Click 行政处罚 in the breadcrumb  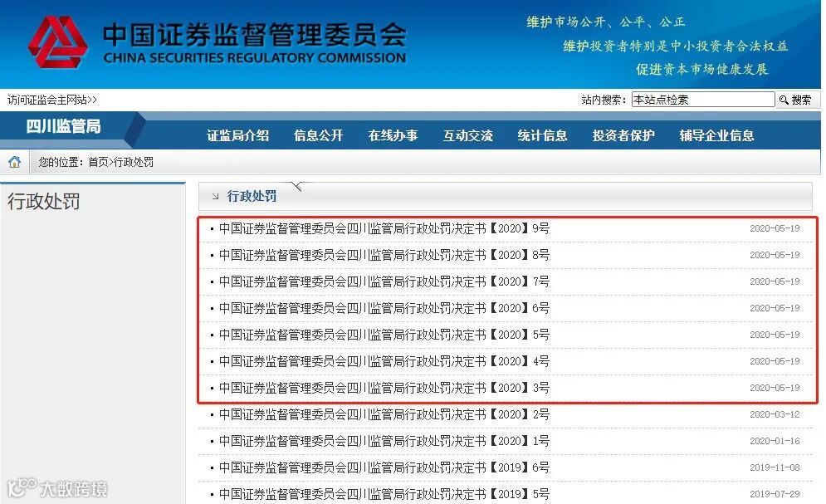click(134, 162)
